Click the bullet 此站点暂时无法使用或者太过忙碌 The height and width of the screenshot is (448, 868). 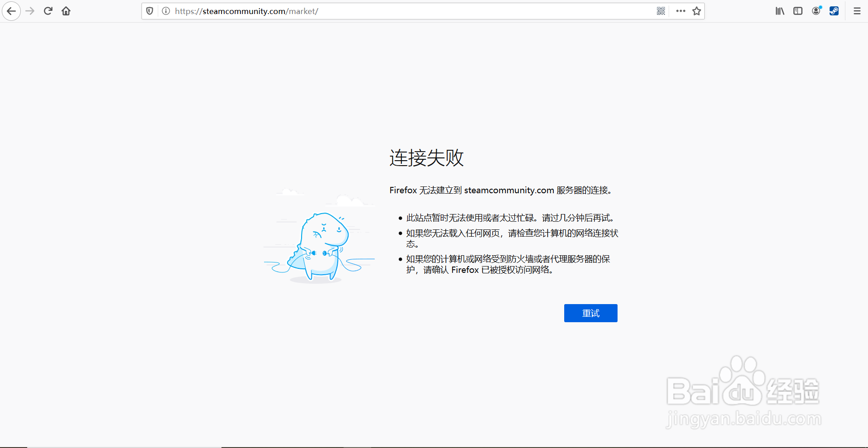(x=510, y=218)
